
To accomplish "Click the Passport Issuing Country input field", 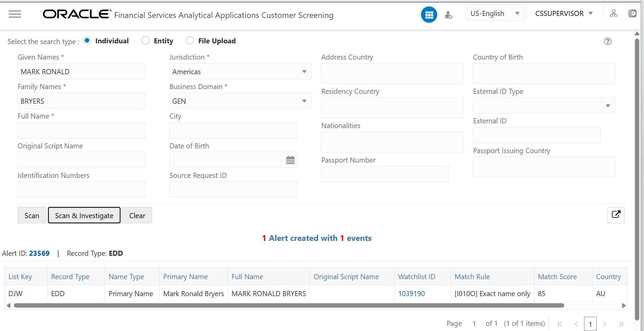I will coord(544,167).
